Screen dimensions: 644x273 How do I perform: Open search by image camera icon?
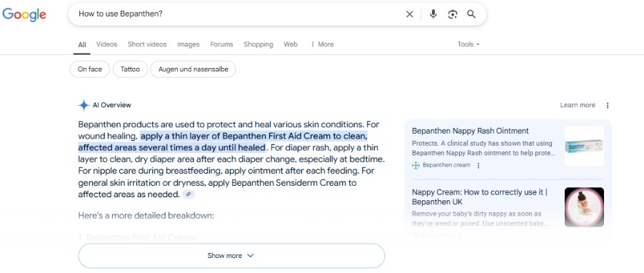pos(452,14)
